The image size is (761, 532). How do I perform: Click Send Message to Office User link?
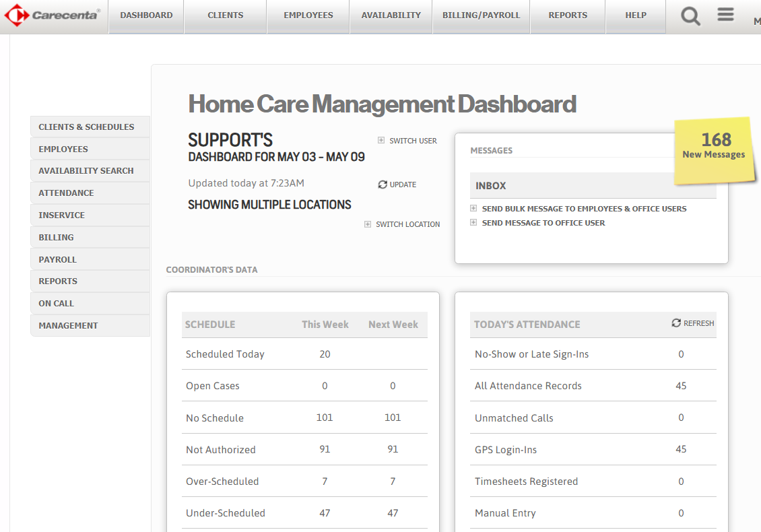pyautogui.click(x=543, y=223)
